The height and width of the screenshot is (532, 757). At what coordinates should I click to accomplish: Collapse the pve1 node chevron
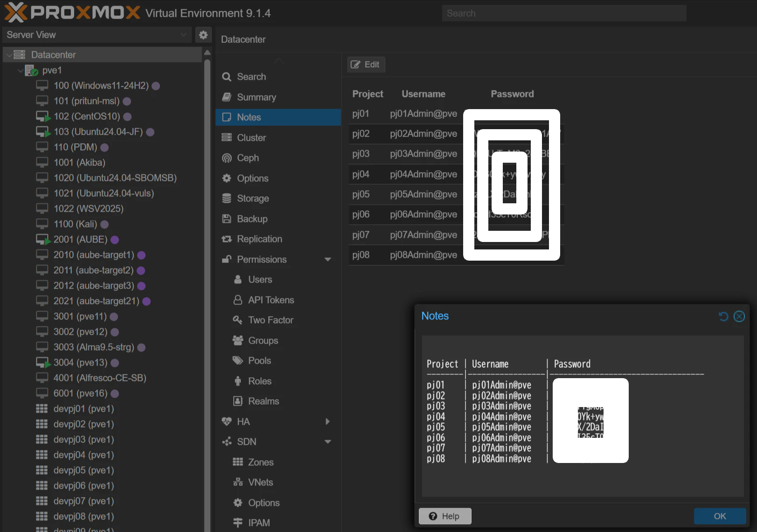pos(20,70)
